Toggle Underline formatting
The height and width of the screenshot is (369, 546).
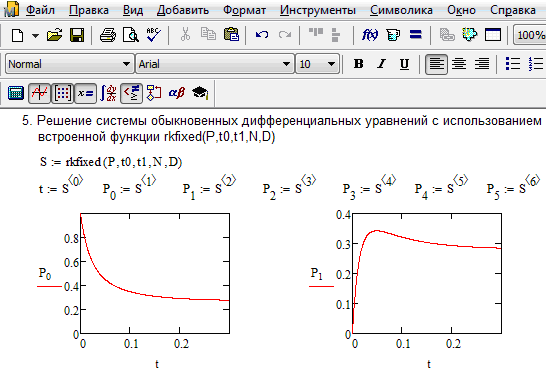[404, 64]
